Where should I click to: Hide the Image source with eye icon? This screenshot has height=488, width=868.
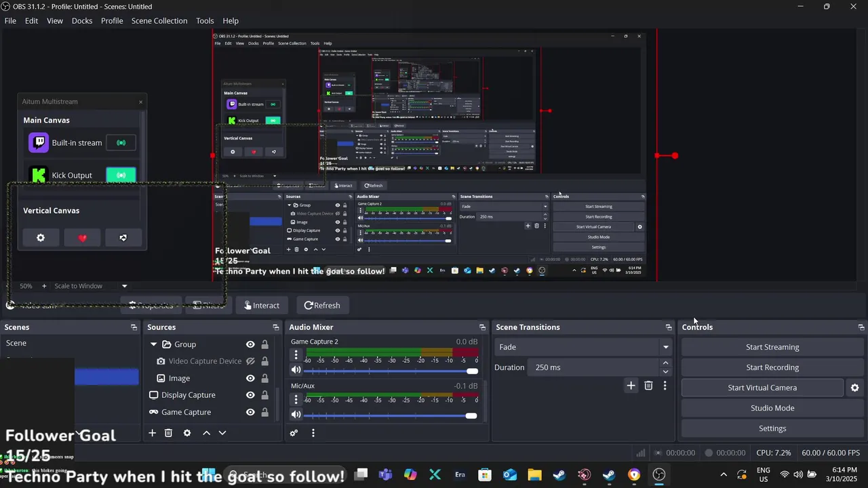[x=250, y=378]
